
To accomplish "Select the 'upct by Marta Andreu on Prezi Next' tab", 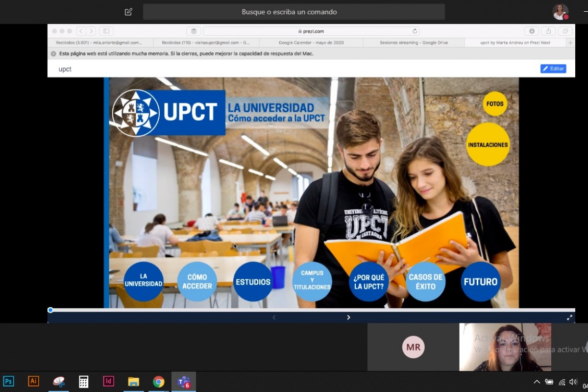I will click(x=515, y=43).
